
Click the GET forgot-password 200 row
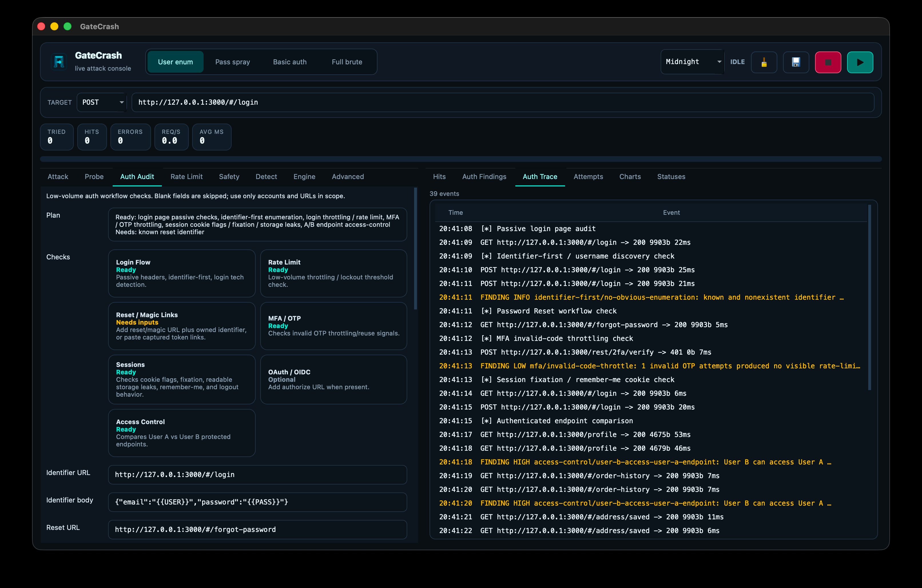651,325
